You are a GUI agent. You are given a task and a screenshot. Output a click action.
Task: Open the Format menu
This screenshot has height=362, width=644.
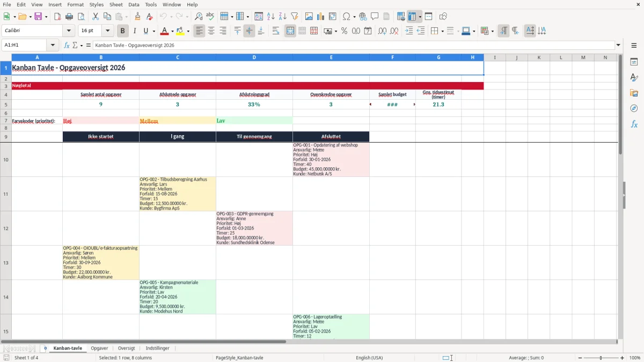coord(75,4)
